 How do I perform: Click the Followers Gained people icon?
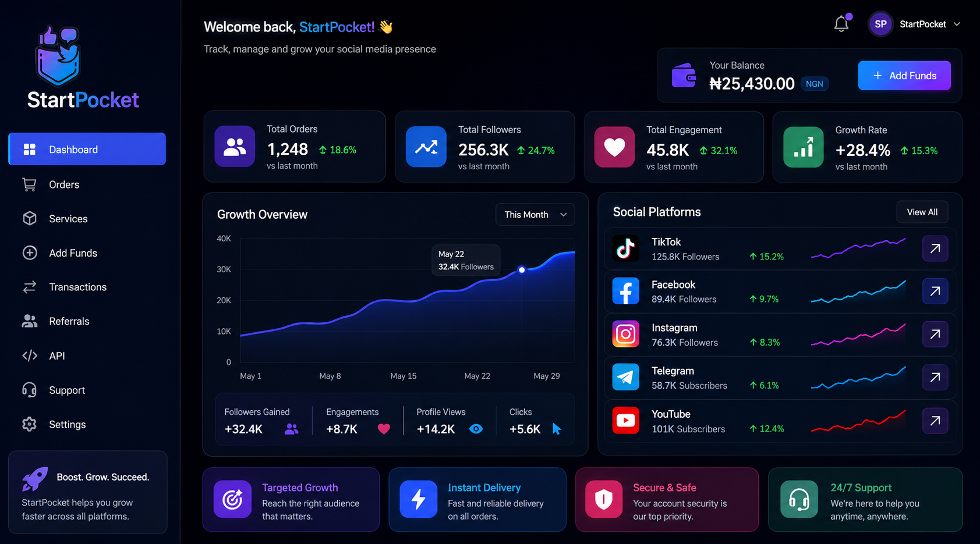[292, 429]
